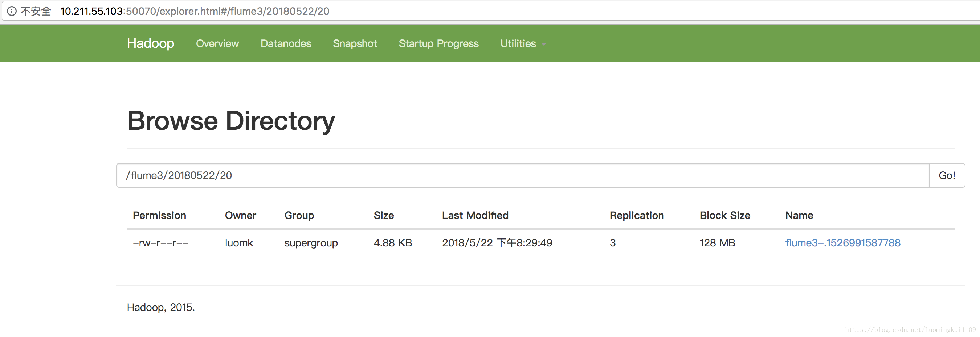Expand the Utilities dropdown menu

point(518,44)
